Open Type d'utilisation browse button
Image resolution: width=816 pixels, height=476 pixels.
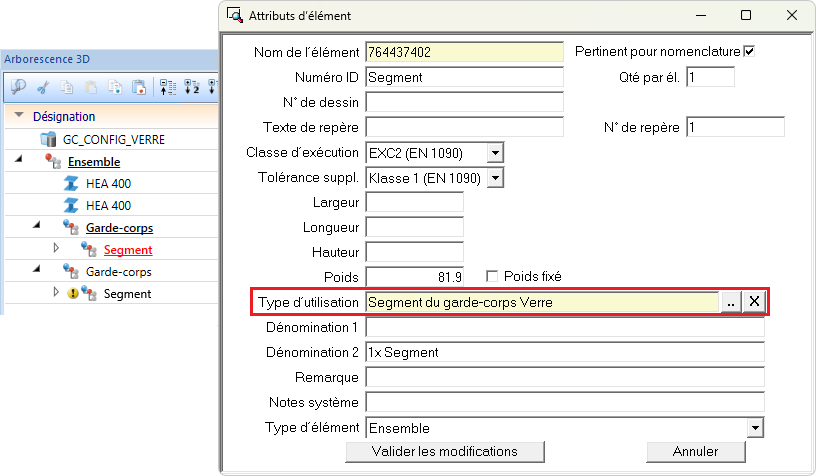(731, 302)
